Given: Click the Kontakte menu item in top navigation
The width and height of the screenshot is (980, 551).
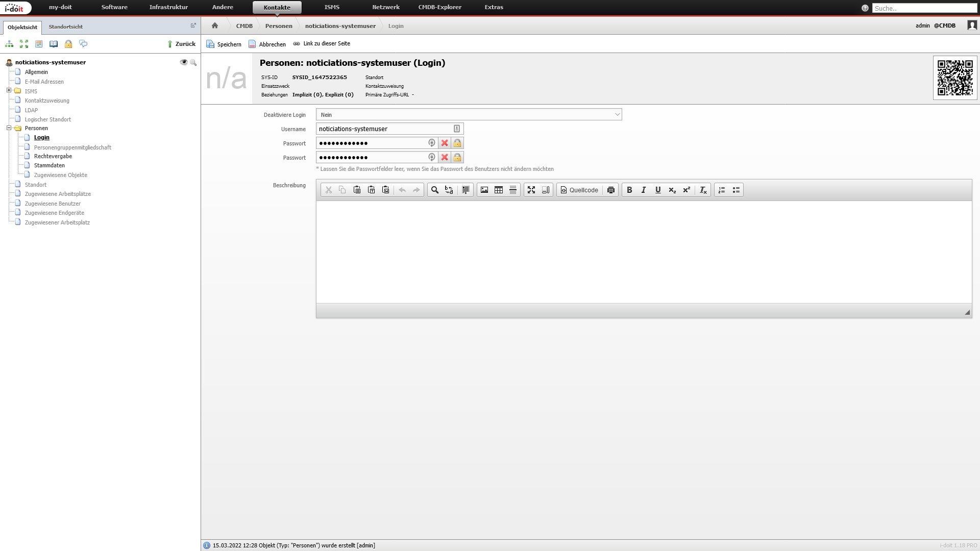Looking at the screenshot, I should 277,7.
